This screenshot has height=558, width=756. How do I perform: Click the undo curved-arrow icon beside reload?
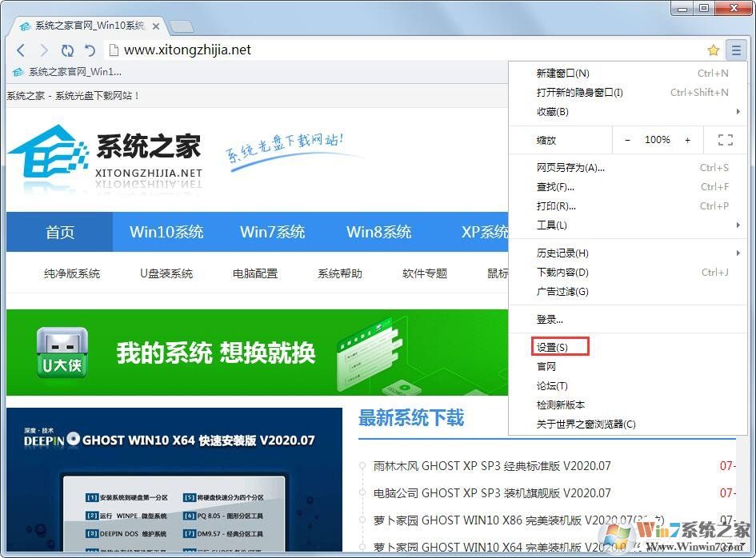tap(90, 50)
